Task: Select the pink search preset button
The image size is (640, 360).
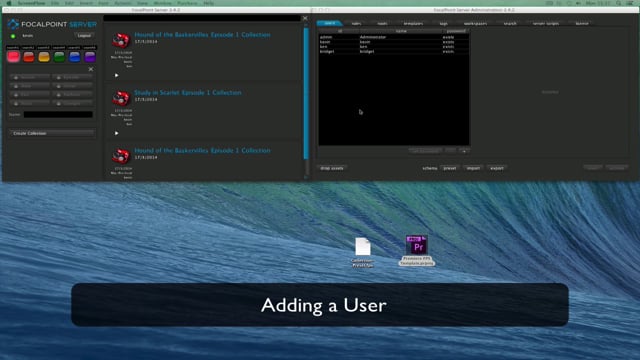Action: 13,57
